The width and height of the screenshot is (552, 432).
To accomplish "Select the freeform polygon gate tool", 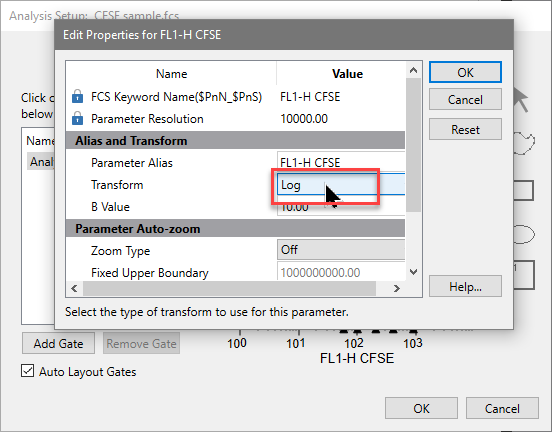I will [x=524, y=143].
